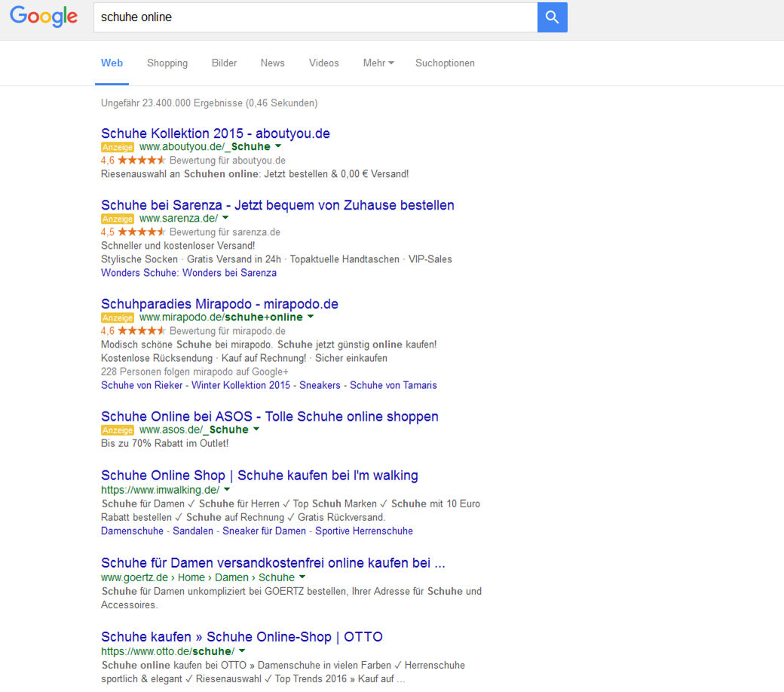The width and height of the screenshot is (784, 692).
Task: Expand the arrow beside imwalking.de URL
Action: 226,488
